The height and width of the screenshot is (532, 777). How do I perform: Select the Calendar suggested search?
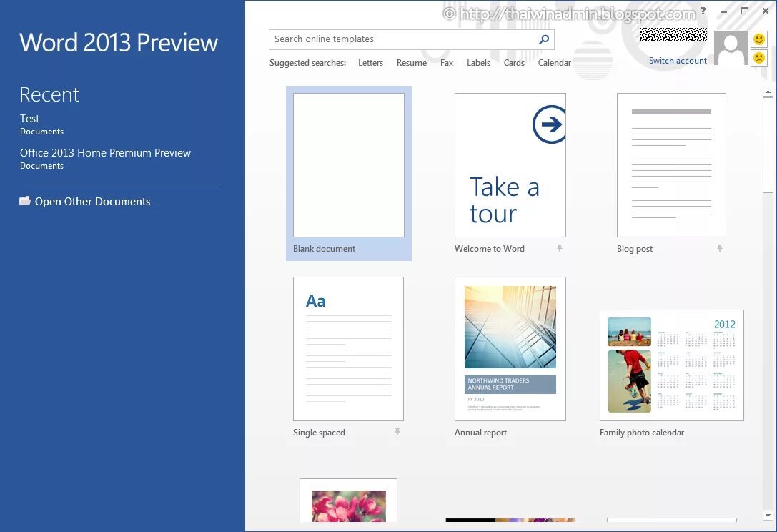click(x=555, y=63)
